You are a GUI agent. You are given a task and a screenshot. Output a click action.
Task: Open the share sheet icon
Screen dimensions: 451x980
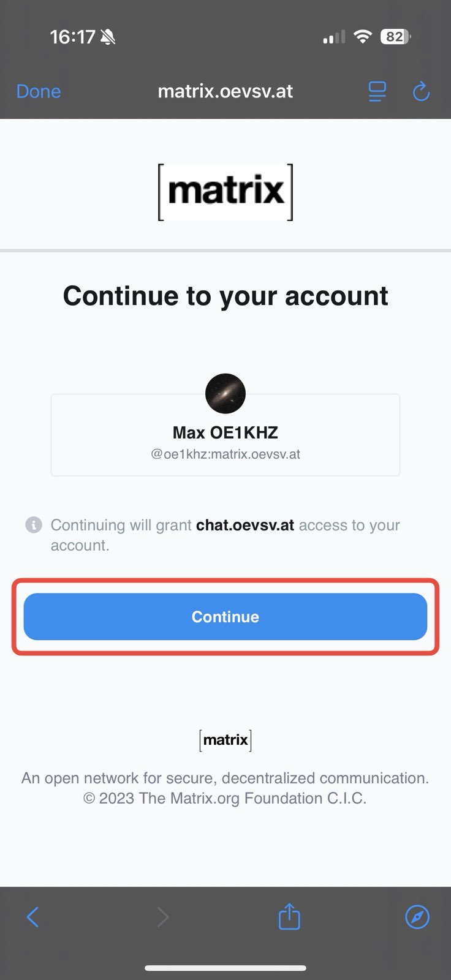(289, 917)
